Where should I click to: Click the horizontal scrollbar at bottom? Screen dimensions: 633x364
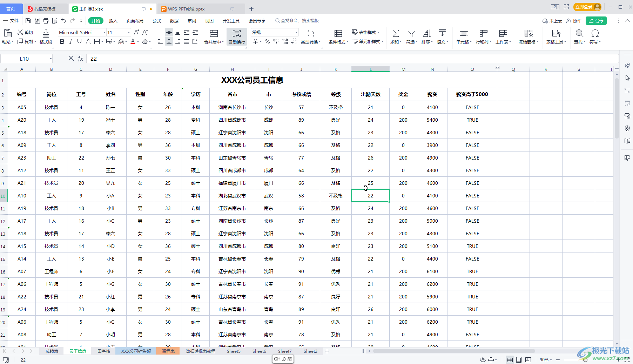click(x=454, y=351)
